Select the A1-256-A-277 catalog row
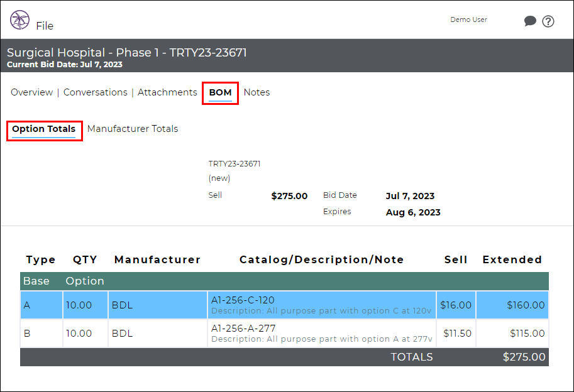 [x=284, y=333]
